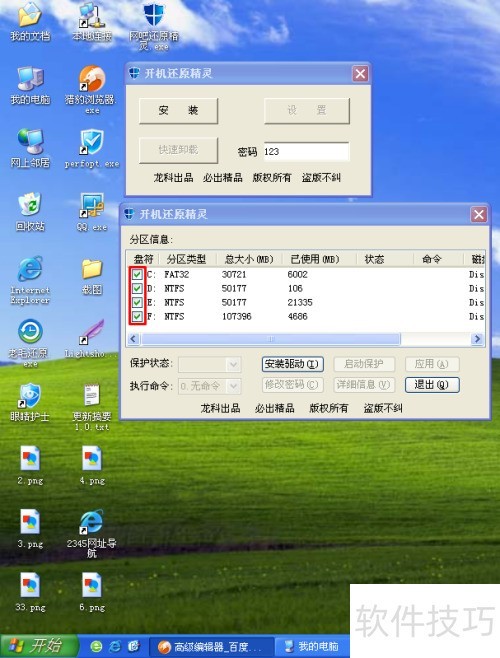
Task: Click the horizontal scrollbar thumb in partition list
Action: [271, 339]
